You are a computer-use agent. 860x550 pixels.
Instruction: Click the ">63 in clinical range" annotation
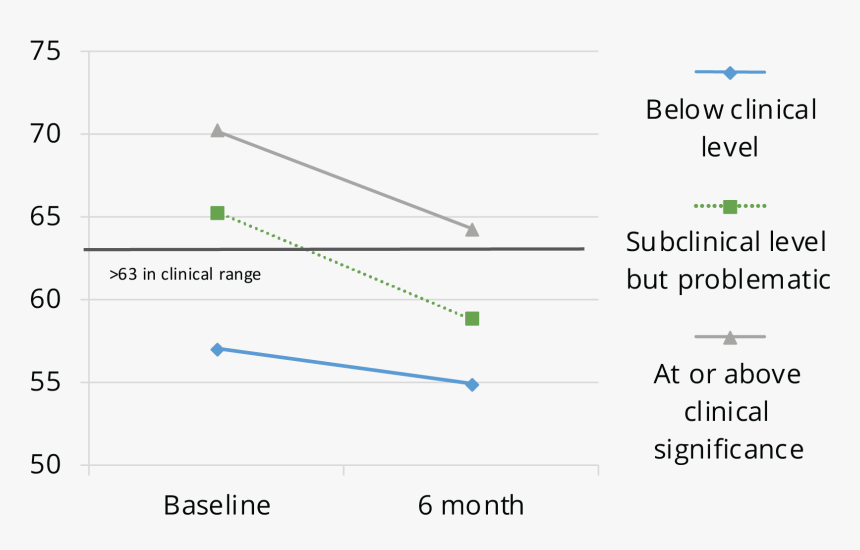(x=185, y=274)
